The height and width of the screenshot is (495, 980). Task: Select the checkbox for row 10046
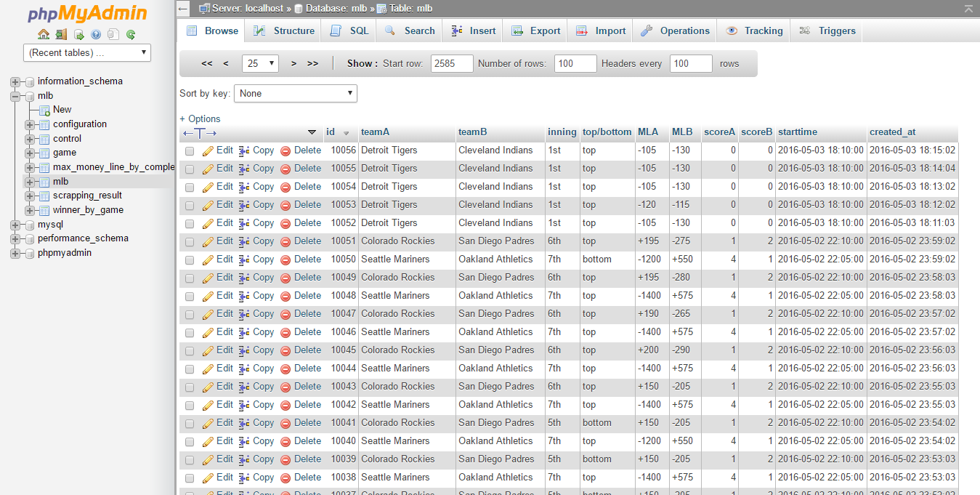(190, 333)
